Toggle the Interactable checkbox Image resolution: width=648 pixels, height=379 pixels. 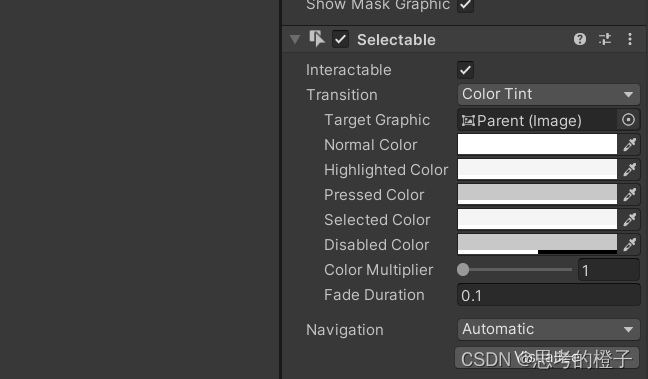point(465,70)
